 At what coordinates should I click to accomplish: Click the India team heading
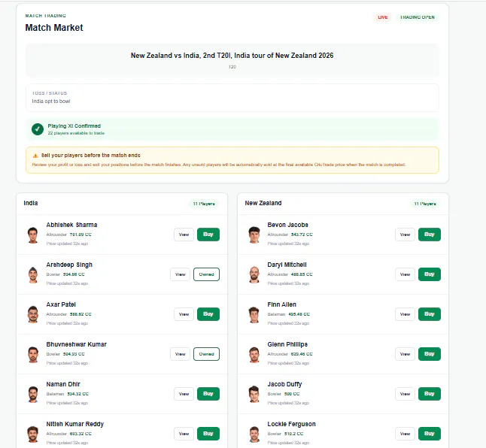[x=31, y=203]
